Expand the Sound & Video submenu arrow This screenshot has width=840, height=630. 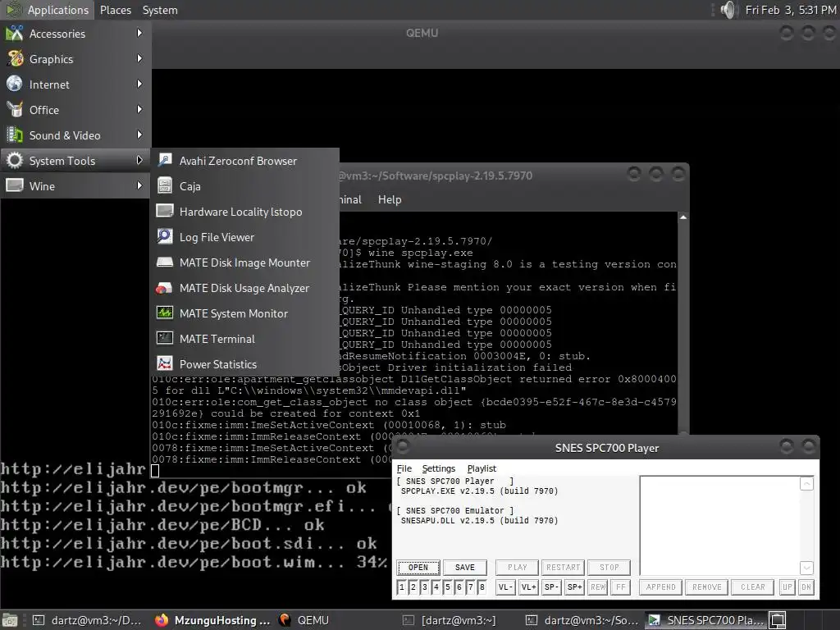139,135
